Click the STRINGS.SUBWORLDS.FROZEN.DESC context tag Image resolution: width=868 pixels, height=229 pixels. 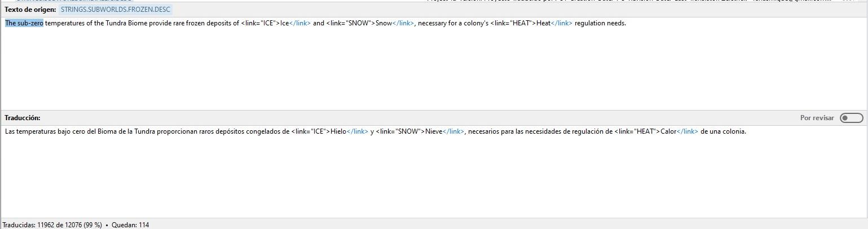(115, 10)
